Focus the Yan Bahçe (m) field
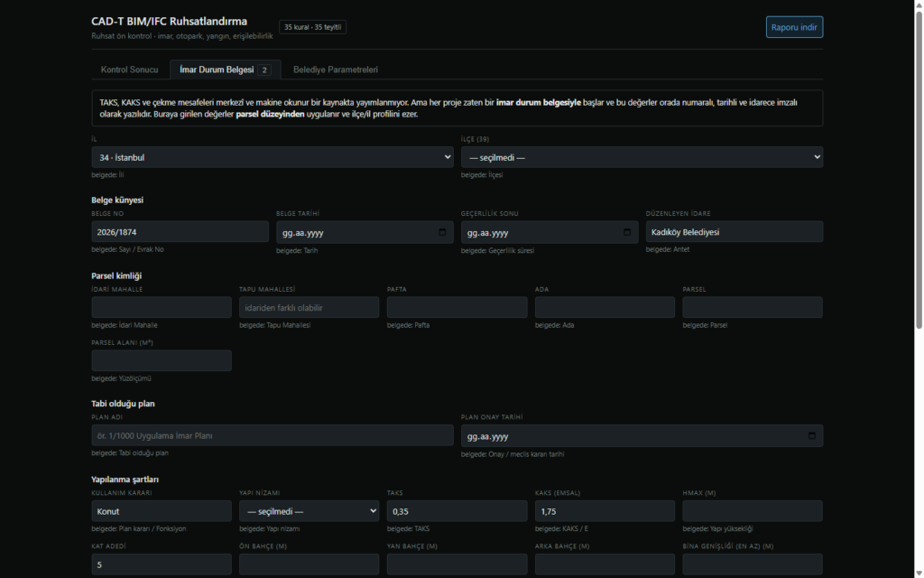Image resolution: width=924 pixels, height=578 pixels. 457,564
